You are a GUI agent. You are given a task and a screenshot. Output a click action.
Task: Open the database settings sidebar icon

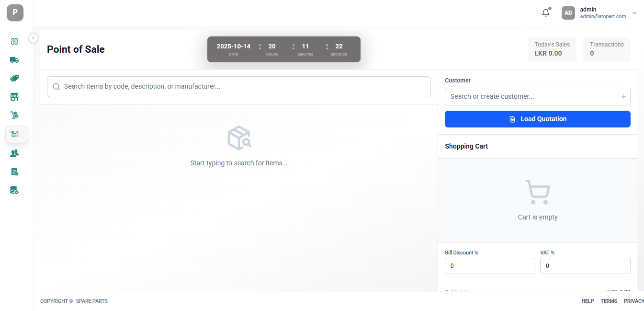(14, 190)
